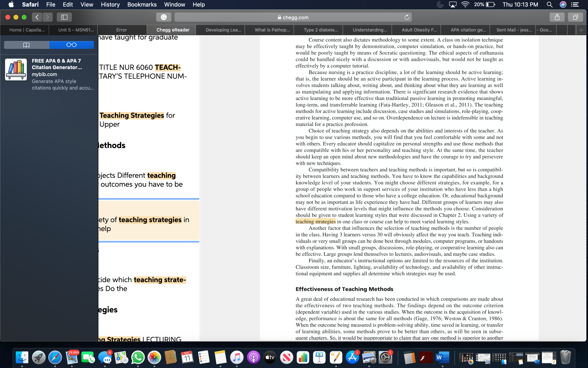The height and width of the screenshot is (368, 588).
Task: Open App Store in the Dock
Action: coord(352,357)
